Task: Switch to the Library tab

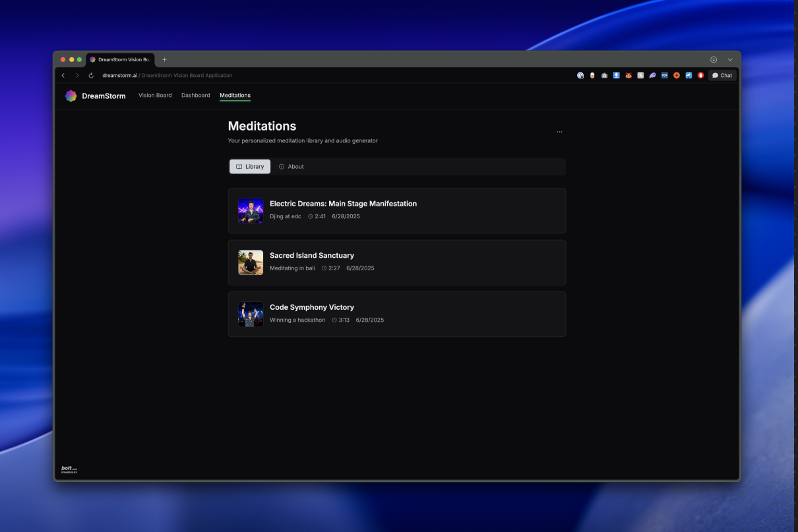Action: [250, 167]
